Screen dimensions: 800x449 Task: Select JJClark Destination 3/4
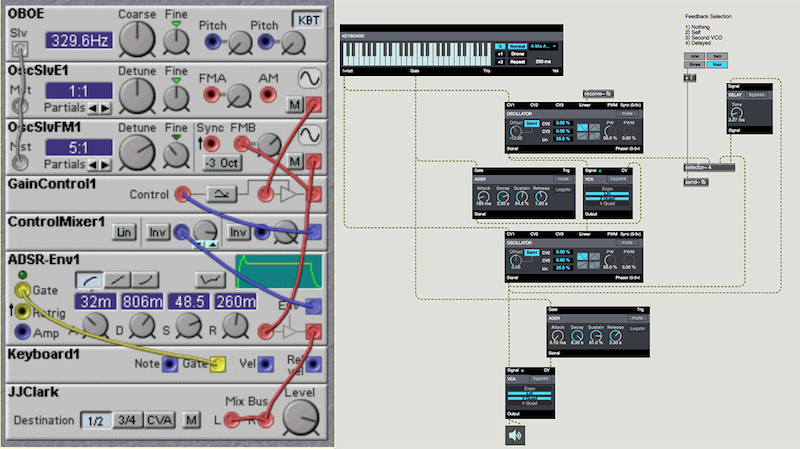(127, 420)
